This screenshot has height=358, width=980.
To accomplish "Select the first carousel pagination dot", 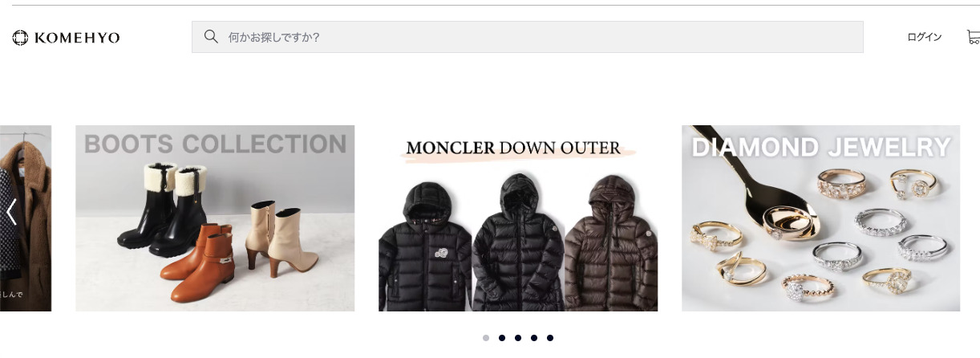I will 486,338.
